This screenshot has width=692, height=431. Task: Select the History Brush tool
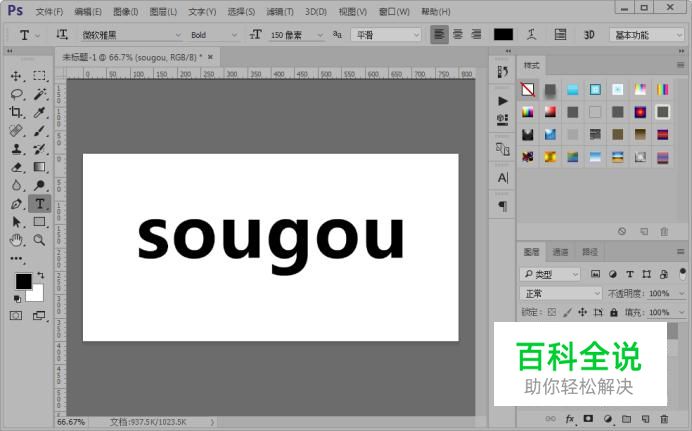(x=39, y=149)
